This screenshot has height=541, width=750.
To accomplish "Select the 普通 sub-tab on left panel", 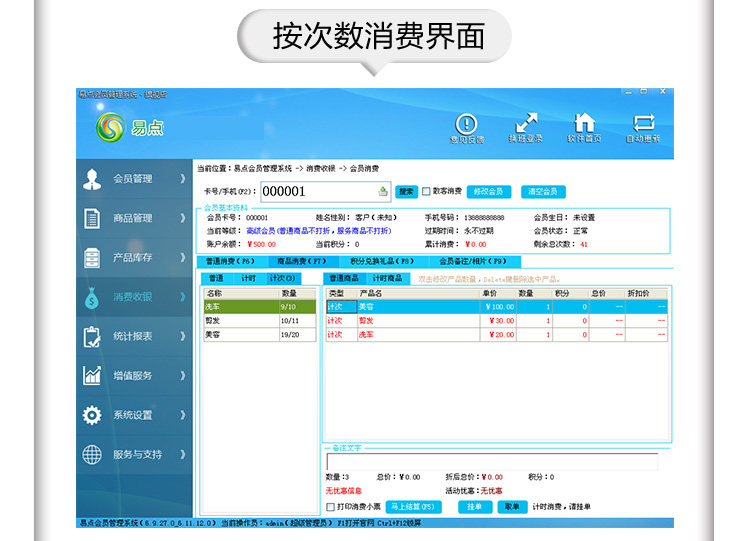I will coord(216,278).
